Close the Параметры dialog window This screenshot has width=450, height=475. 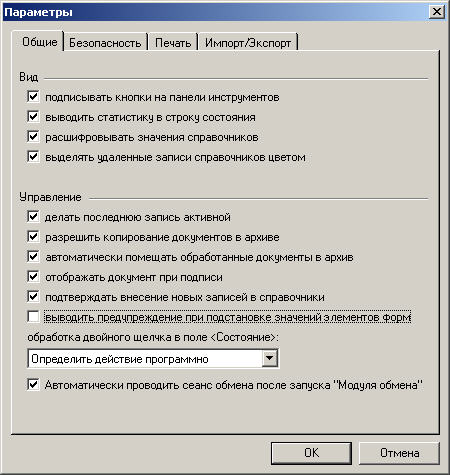click(x=437, y=12)
